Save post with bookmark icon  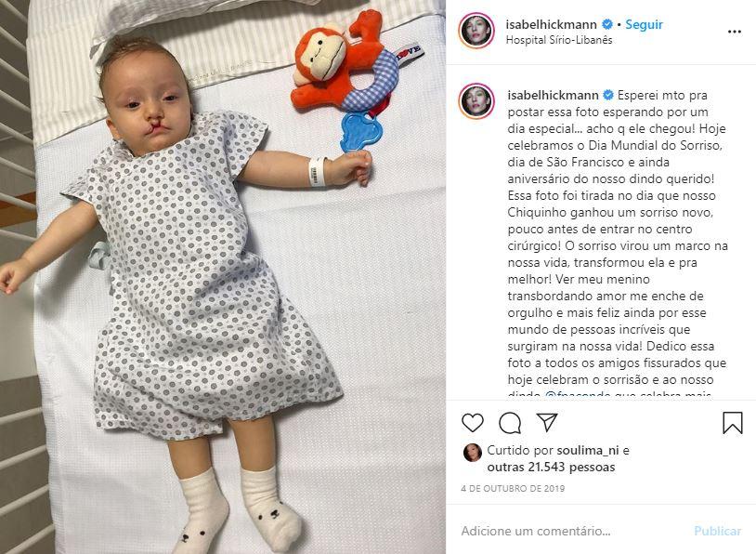pos(733,422)
